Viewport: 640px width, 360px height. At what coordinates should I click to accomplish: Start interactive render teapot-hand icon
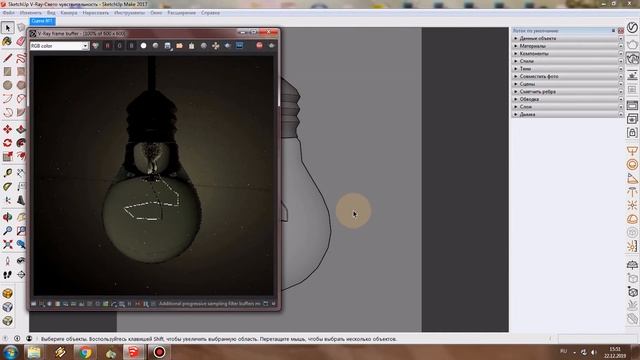(x=632, y=59)
